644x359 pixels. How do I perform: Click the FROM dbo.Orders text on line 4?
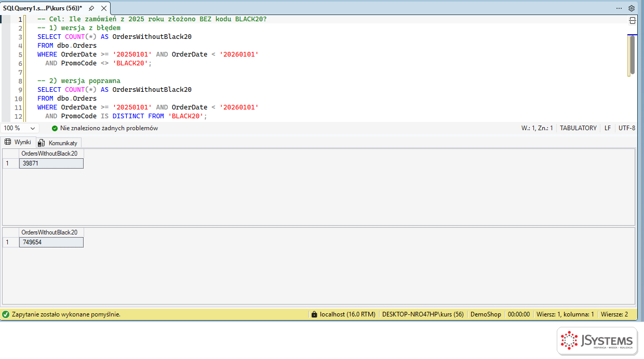pyautogui.click(x=67, y=46)
